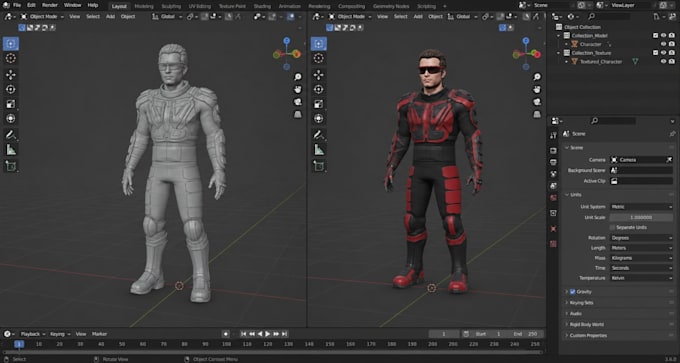Exclude Collection_Model from view layer checkbox
Screen dimensions: 680x363
click(x=656, y=36)
